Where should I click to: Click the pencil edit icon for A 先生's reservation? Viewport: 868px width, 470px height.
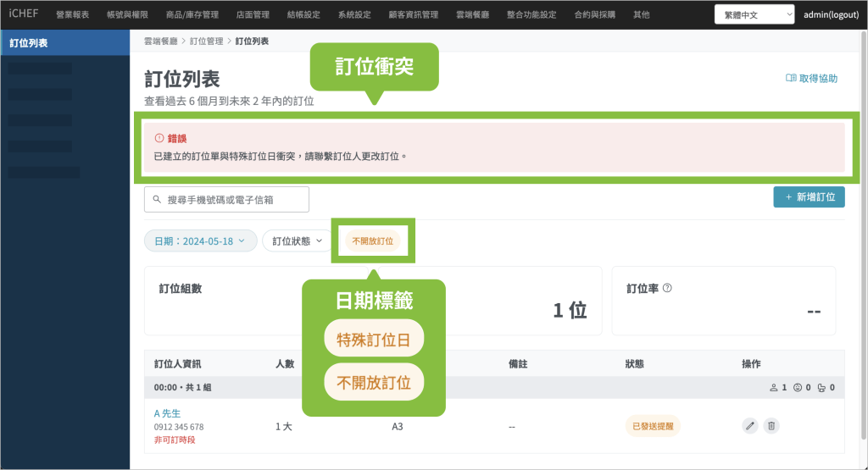[x=750, y=426]
